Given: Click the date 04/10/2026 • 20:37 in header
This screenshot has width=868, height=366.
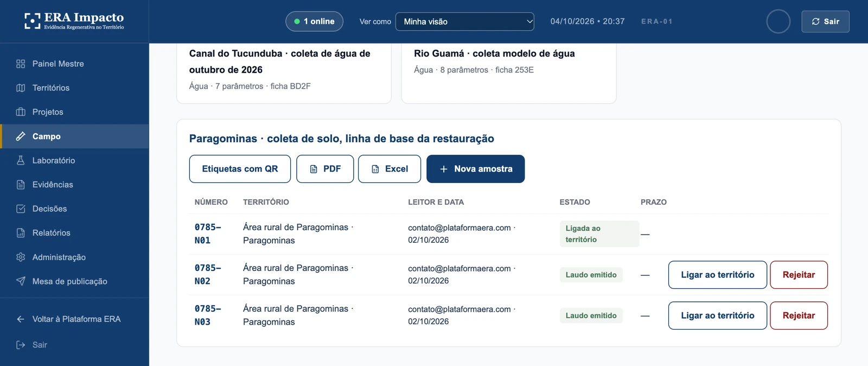Looking at the screenshot, I should tap(588, 22).
